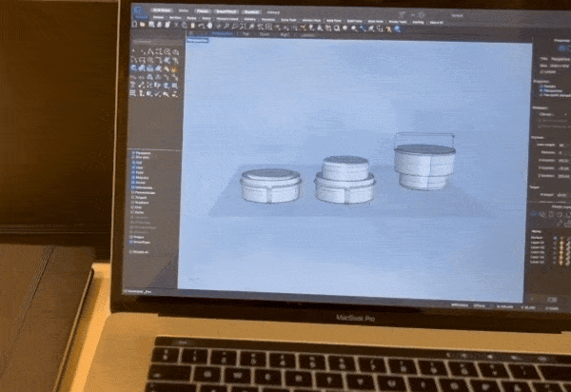Switch to the Set View toolbar tab
The height and width of the screenshot is (392, 571).
(x=175, y=17)
